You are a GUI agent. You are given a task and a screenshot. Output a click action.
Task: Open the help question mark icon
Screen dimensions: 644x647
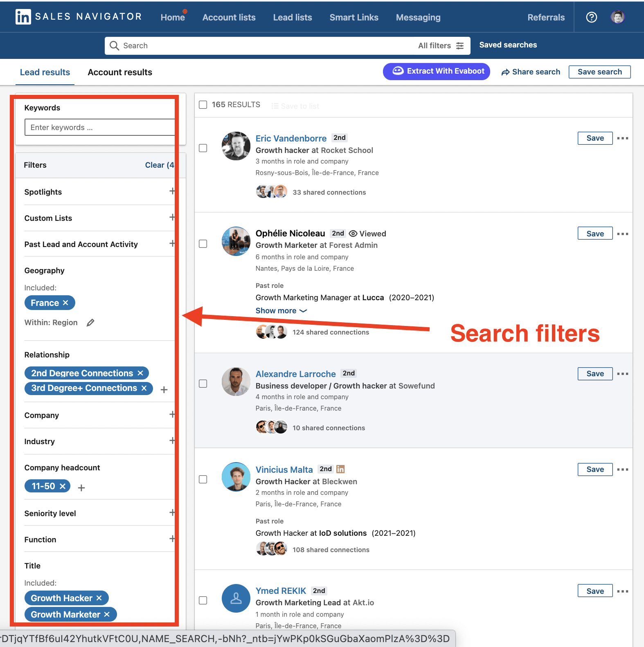pos(591,17)
